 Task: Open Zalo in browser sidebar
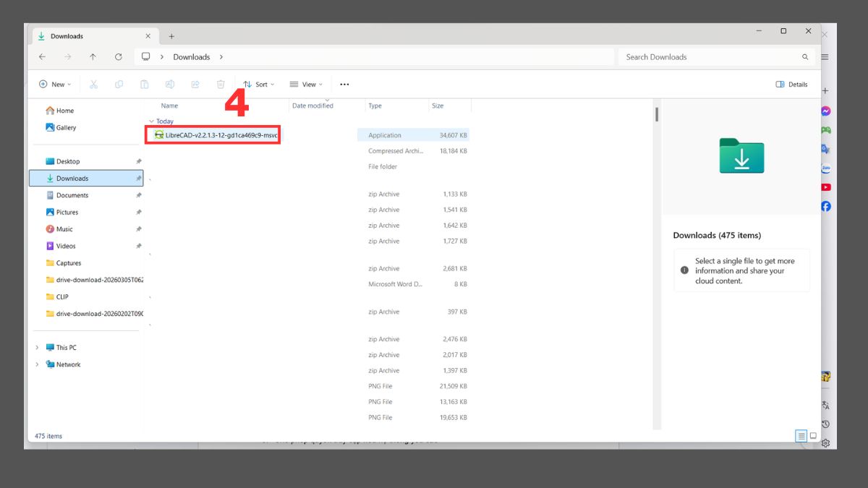pyautogui.click(x=826, y=168)
